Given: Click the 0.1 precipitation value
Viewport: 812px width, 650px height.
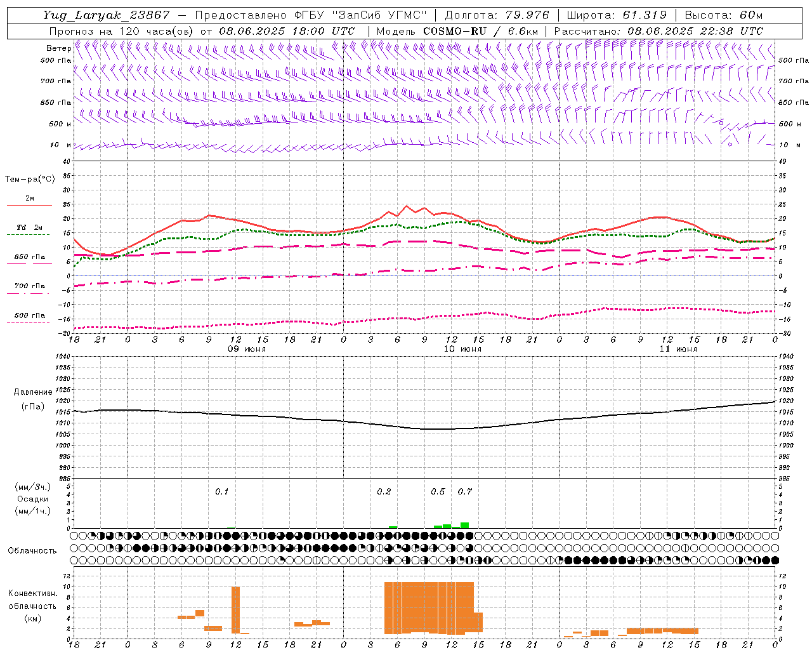Looking at the screenshot, I should pos(221,492).
